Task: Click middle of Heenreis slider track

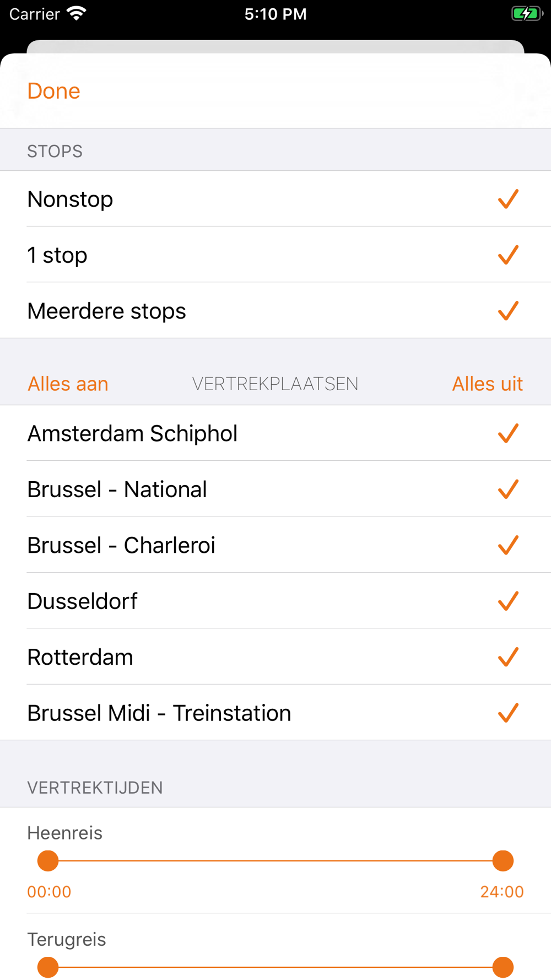Action: tap(275, 861)
